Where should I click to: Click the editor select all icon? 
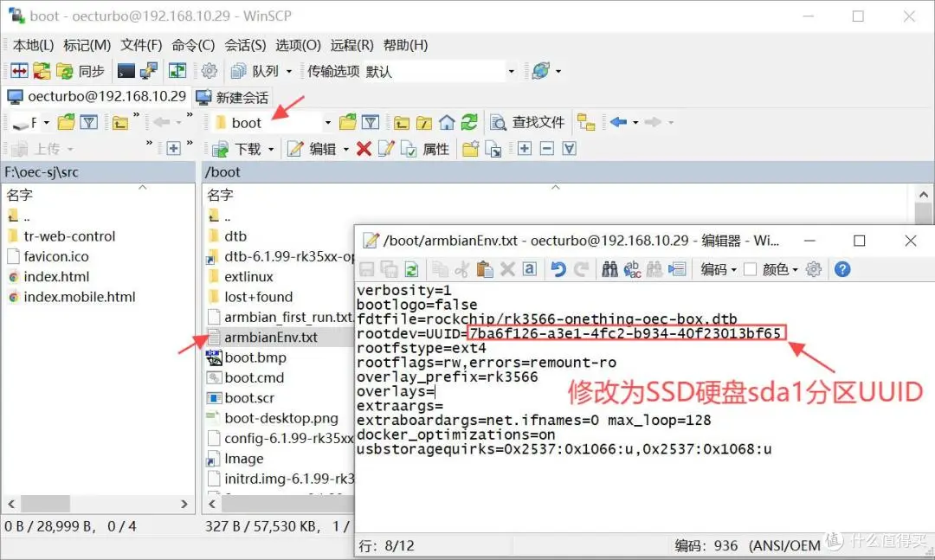click(x=530, y=269)
